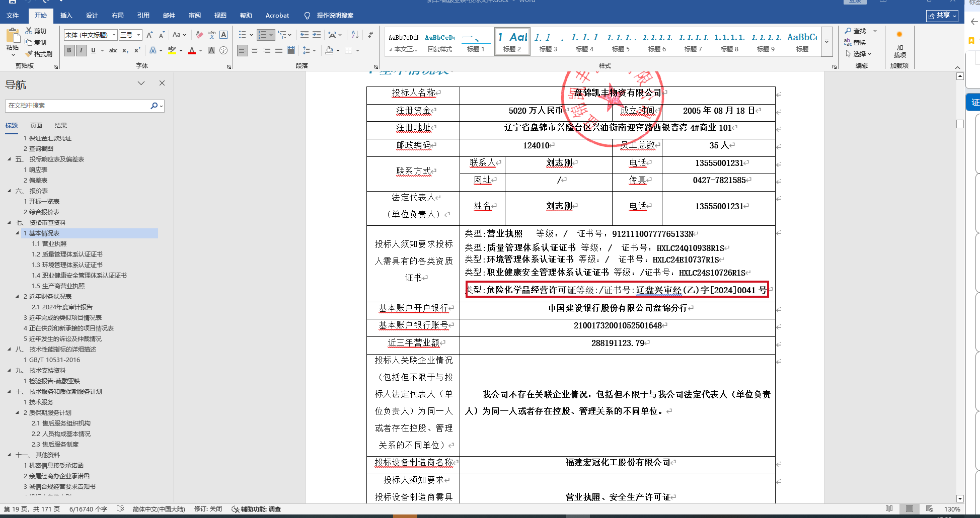980x518 pixels.
Task: Click the Copy (复制) button
Action: click(x=36, y=42)
